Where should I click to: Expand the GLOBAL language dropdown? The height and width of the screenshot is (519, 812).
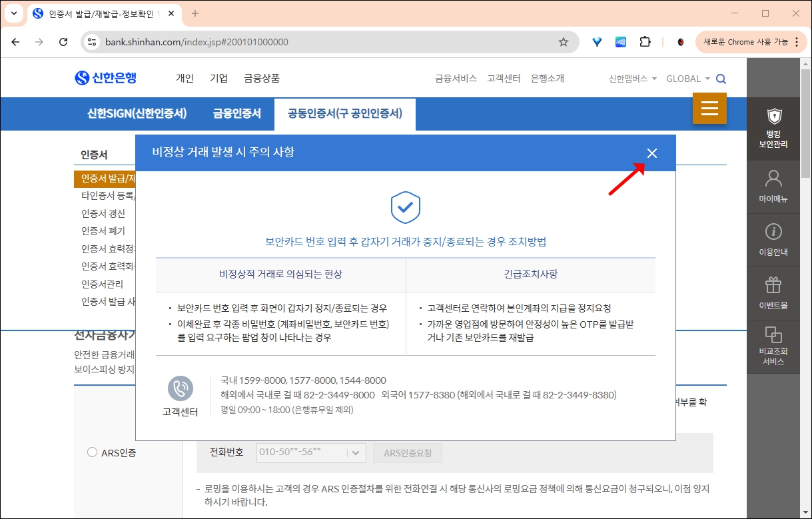[x=687, y=78]
